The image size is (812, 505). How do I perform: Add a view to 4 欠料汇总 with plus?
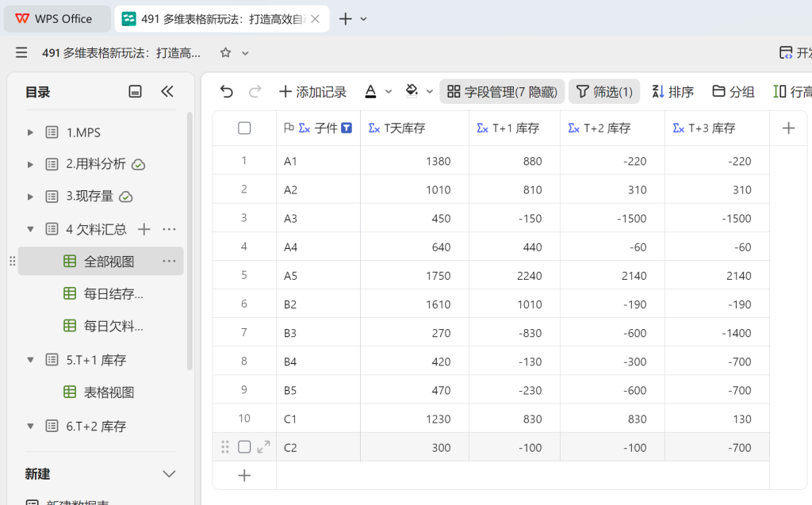(144, 229)
